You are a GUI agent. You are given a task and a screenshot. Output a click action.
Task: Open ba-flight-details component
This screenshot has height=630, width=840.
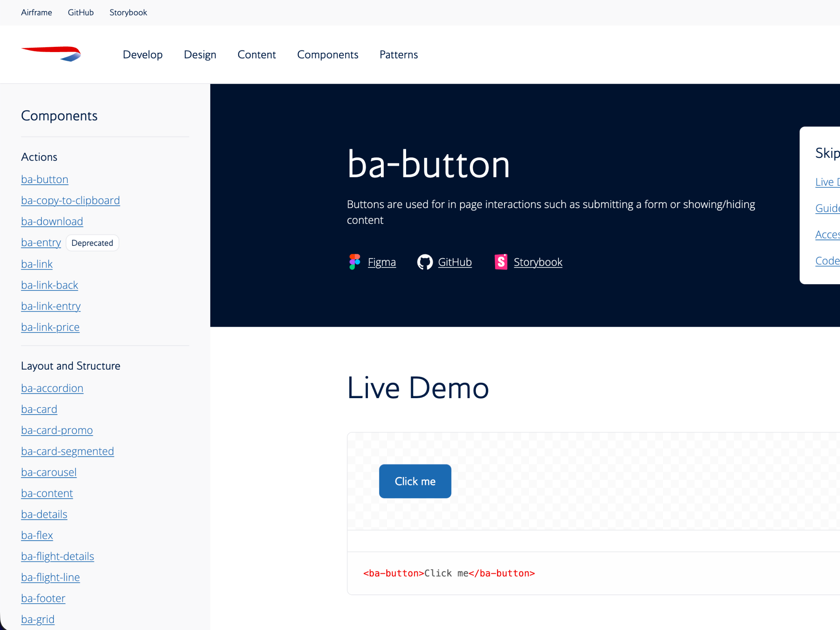[x=58, y=556]
